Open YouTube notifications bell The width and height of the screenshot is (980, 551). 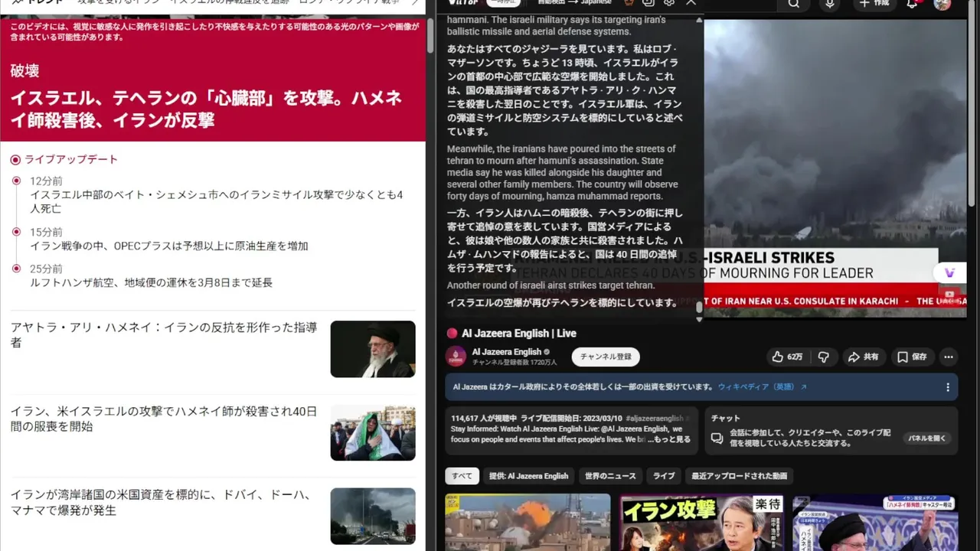(912, 4)
